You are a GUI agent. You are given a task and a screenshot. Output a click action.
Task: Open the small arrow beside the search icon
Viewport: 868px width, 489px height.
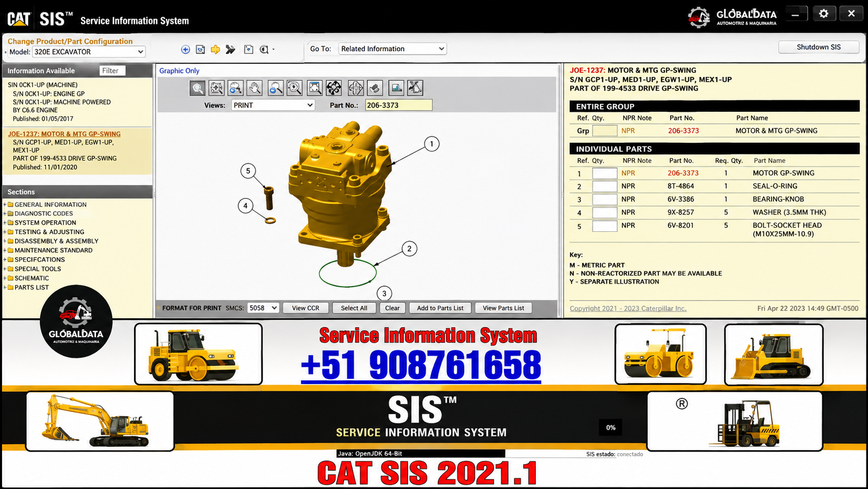(274, 50)
